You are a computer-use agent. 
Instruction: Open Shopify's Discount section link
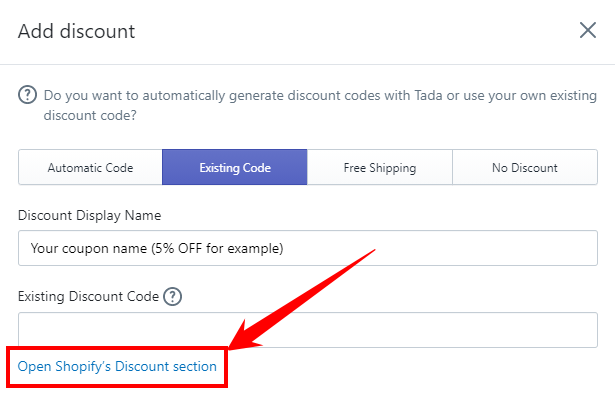click(117, 366)
